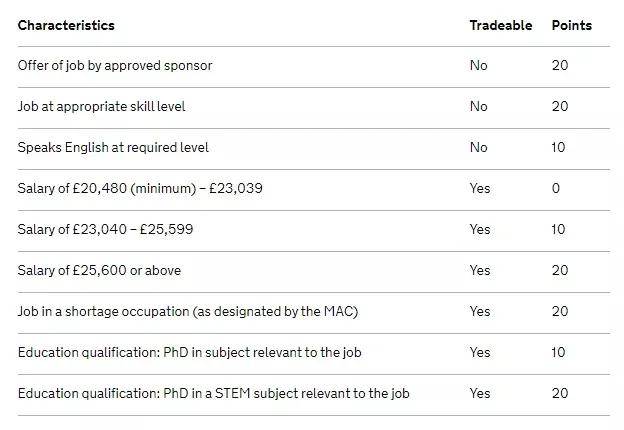Click the 'Salary of £20,480 (minimum) – £23,039' cell
The image size is (624, 430).
pyautogui.click(x=140, y=189)
